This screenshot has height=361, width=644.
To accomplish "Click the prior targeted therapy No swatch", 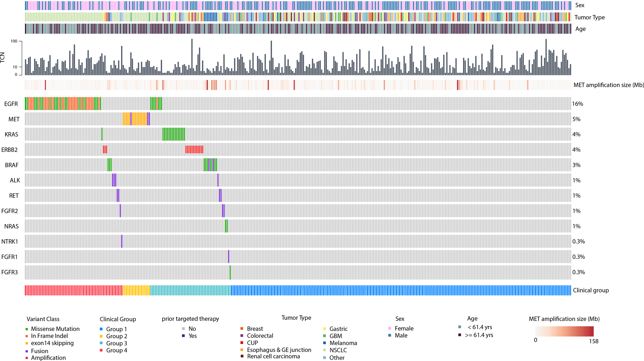I will [x=183, y=329].
